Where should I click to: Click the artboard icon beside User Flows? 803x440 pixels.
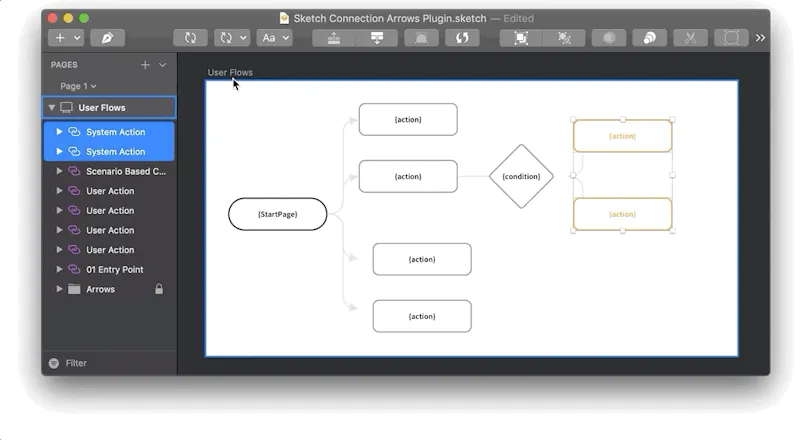coord(67,108)
